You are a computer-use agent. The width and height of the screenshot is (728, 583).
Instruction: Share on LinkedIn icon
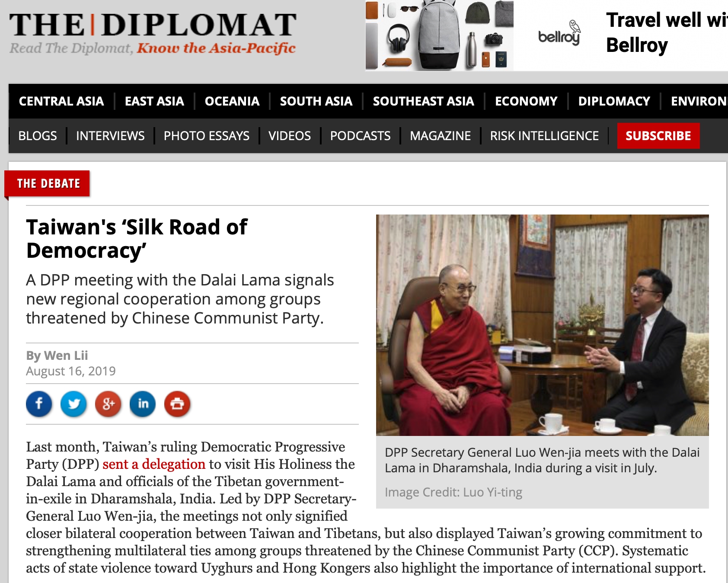[143, 404]
